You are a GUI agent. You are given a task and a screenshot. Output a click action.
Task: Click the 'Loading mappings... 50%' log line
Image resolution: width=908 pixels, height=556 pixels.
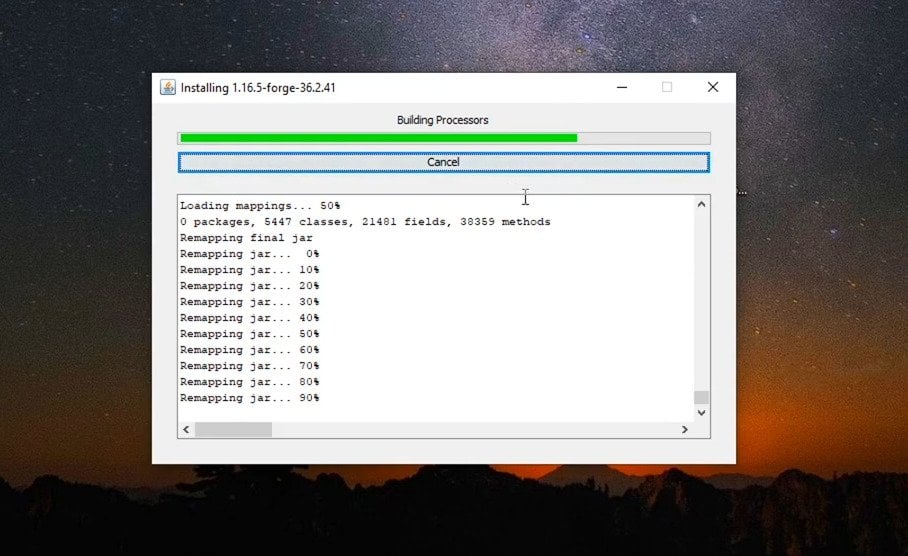[260, 206]
